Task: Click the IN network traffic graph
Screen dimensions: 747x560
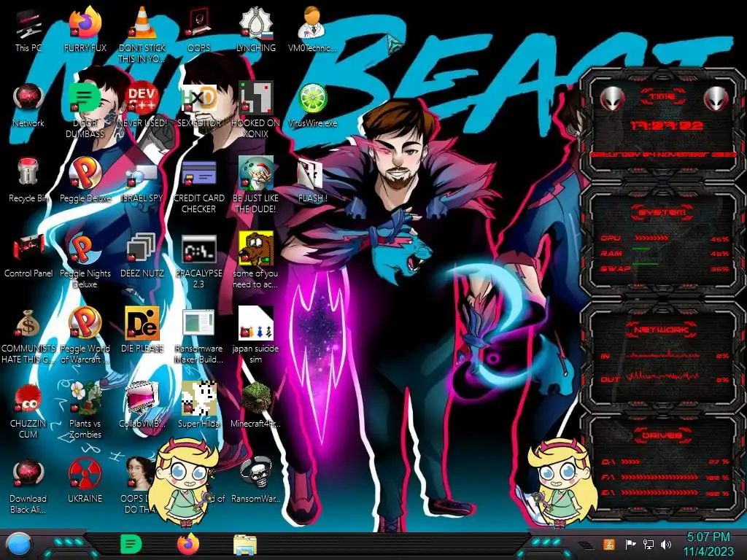Action: pos(662,355)
